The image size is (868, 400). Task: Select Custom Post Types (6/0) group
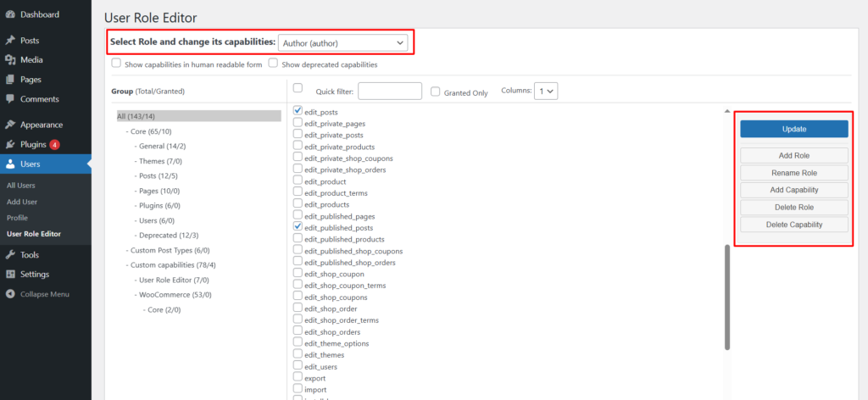coord(168,250)
